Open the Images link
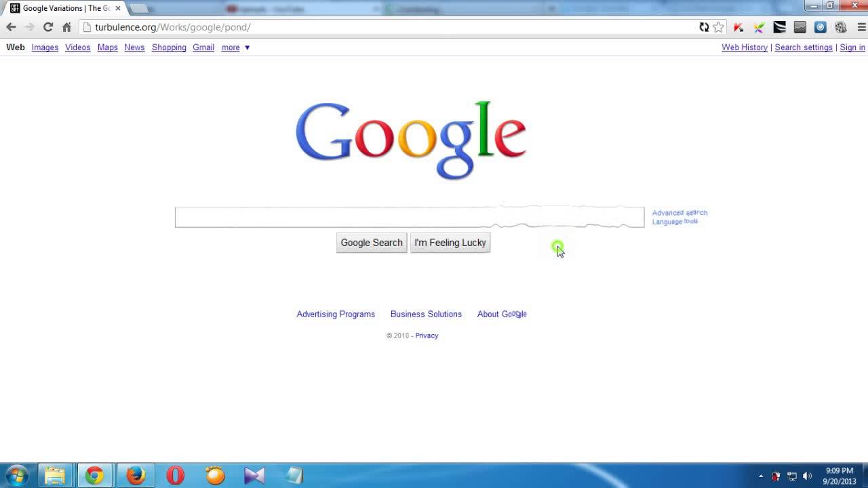Viewport: 868px width, 488px height. [x=45, y=47]
